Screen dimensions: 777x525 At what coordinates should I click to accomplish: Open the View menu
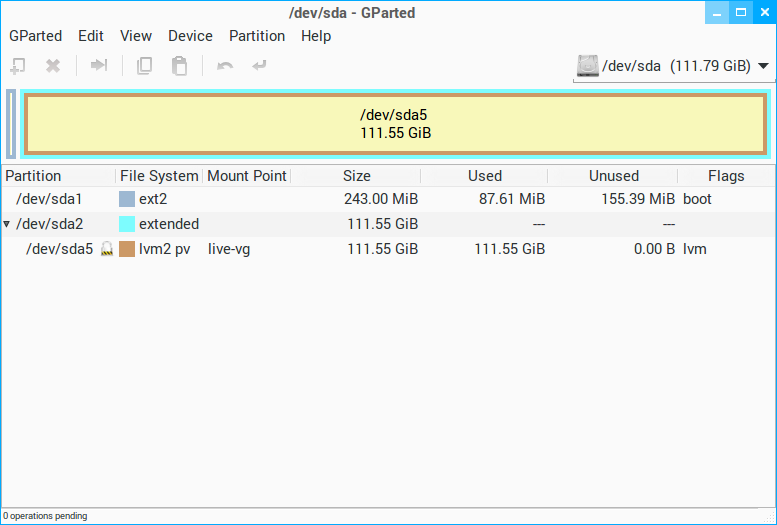click(x=136, y=36)
